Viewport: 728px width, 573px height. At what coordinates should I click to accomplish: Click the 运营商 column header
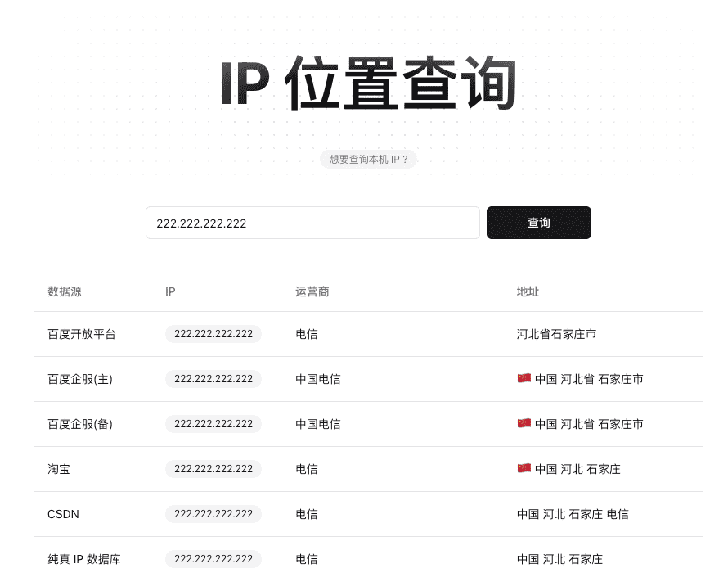pos(312,291)
